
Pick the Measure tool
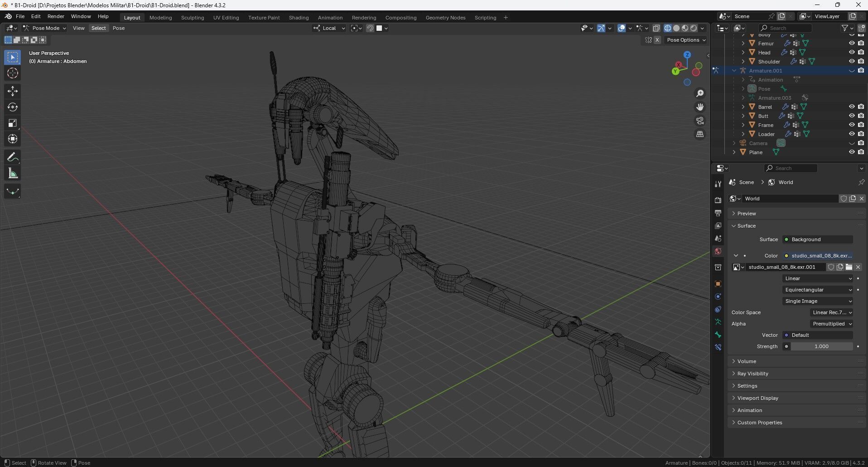(12, 173)
